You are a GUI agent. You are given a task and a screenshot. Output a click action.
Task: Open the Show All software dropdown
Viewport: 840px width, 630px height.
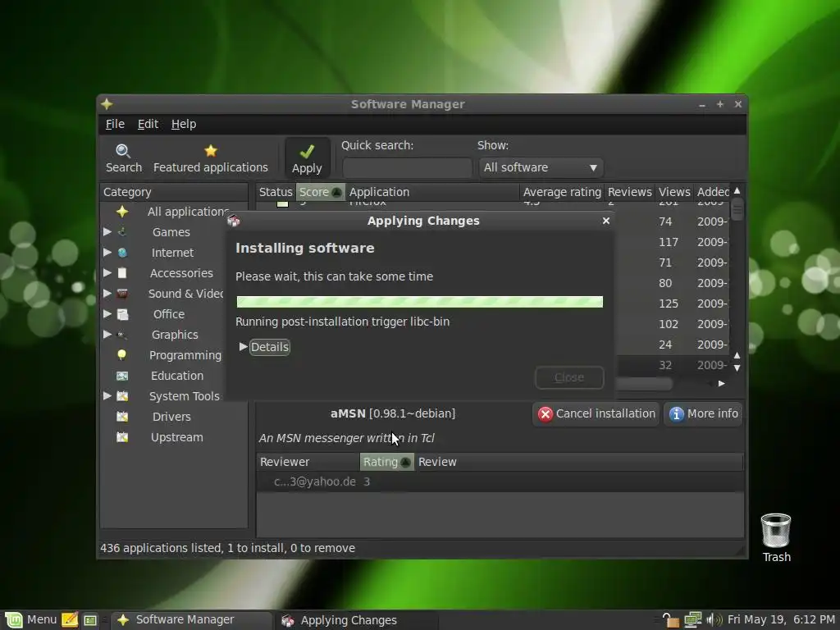(x=541, y=167)
